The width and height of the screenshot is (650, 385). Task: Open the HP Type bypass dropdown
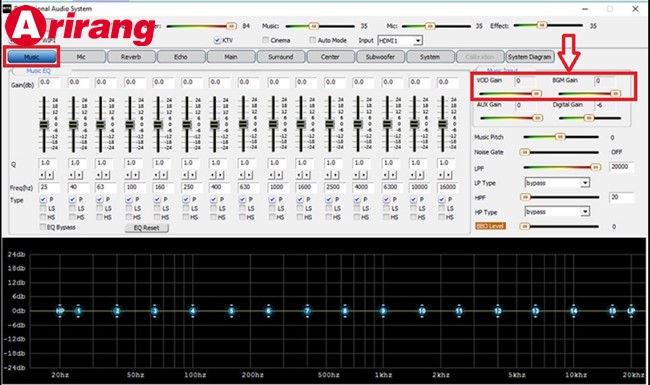585,212
